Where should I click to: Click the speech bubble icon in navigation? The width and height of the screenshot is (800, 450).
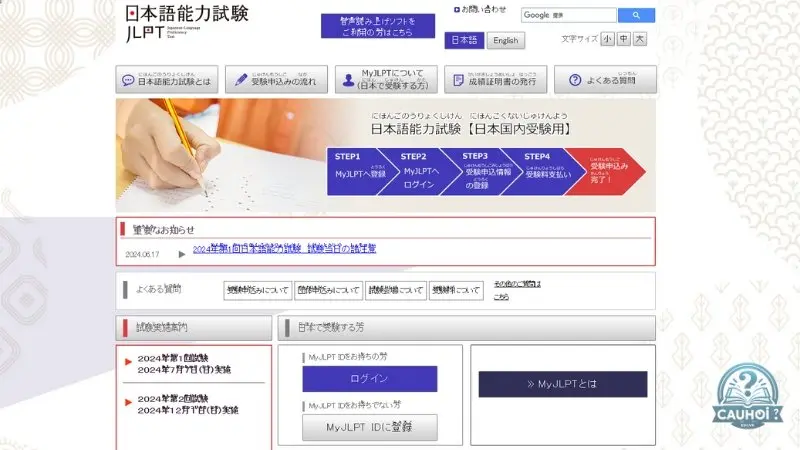[x=128, y=81]
